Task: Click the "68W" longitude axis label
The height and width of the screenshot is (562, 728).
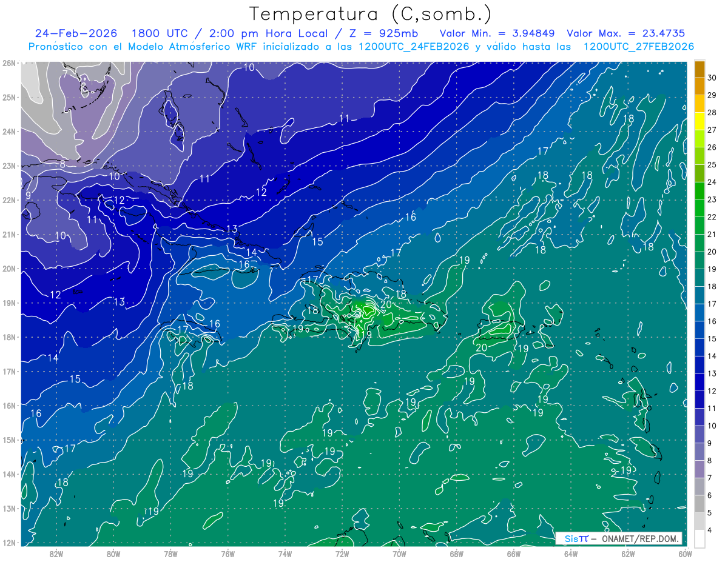Action: (x=456, y=554)
